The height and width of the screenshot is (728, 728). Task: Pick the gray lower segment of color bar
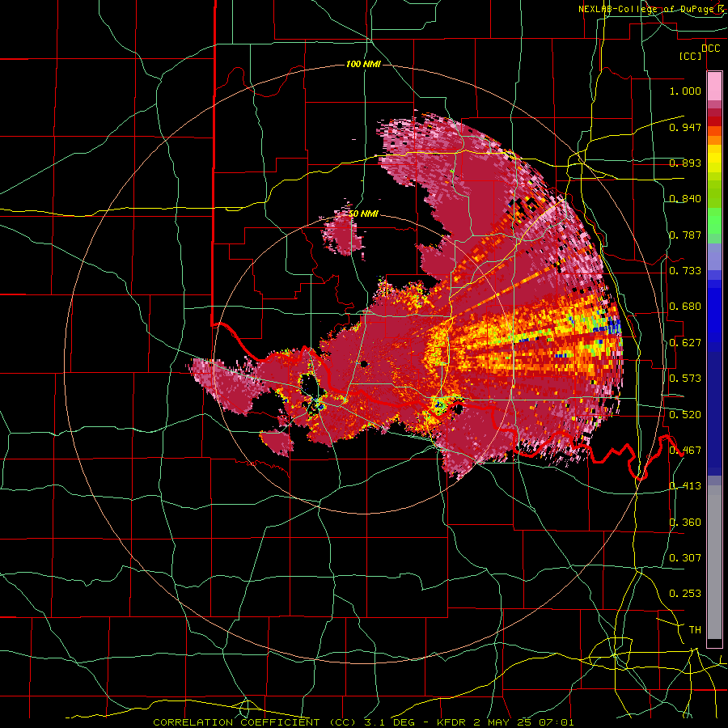[714, 562]
